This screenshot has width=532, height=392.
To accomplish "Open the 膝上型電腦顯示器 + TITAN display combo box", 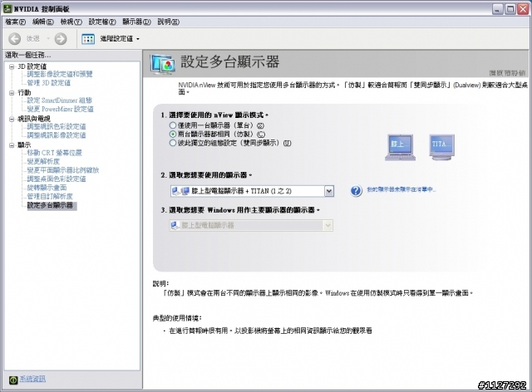I will 252,191.
